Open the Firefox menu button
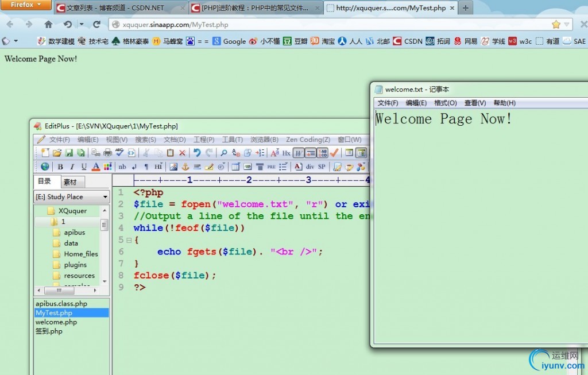The width and height of the screenshot is (588, 375). click(x=25, y=5)
